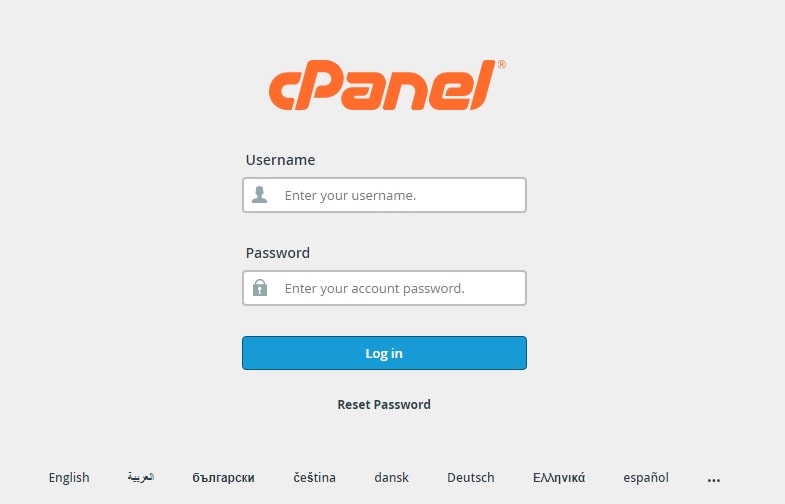The height and width of the screenshot is (504, 785).
Task: Select dansk from language list
Action: point(392,478)
